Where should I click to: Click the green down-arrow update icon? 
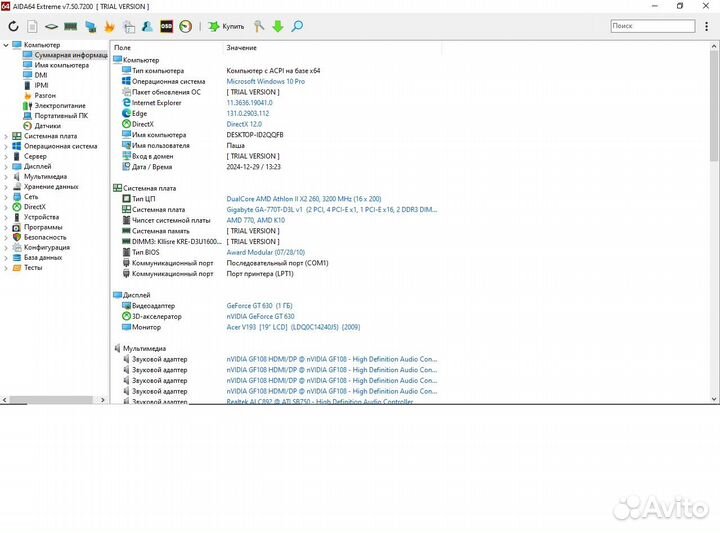click(x=278, y=26)
